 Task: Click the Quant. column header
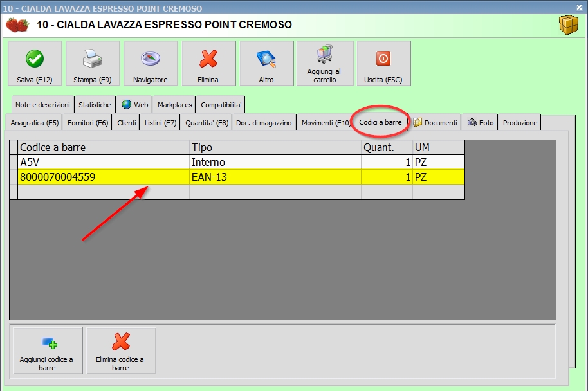(387, 147)
